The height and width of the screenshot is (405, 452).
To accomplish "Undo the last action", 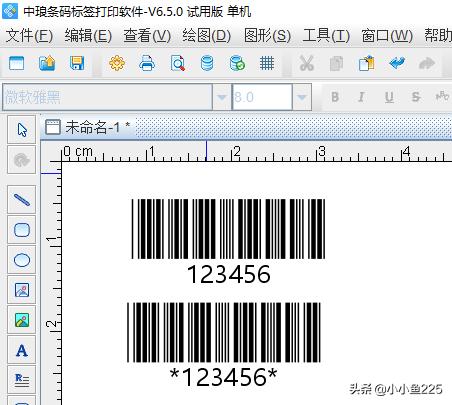I will tap(397, 63).
